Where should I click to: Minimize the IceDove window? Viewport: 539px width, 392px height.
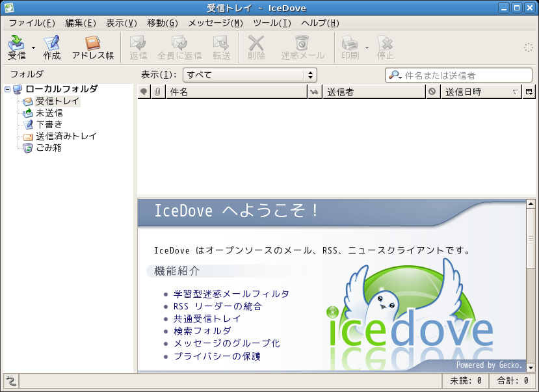(505, 8)
